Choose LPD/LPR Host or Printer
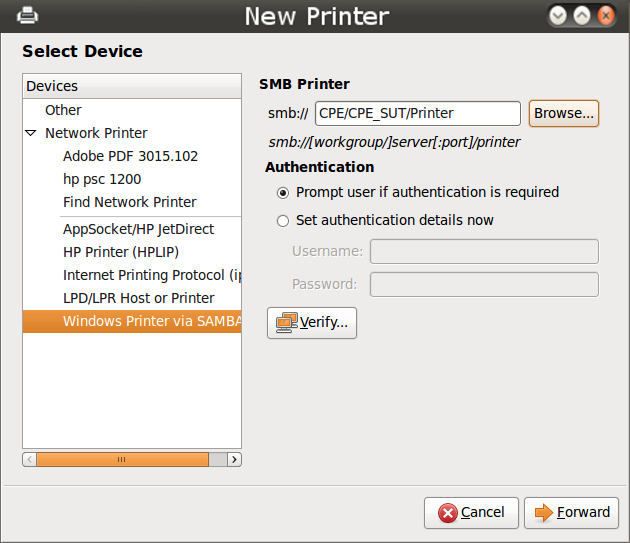 tap(139, 298)
